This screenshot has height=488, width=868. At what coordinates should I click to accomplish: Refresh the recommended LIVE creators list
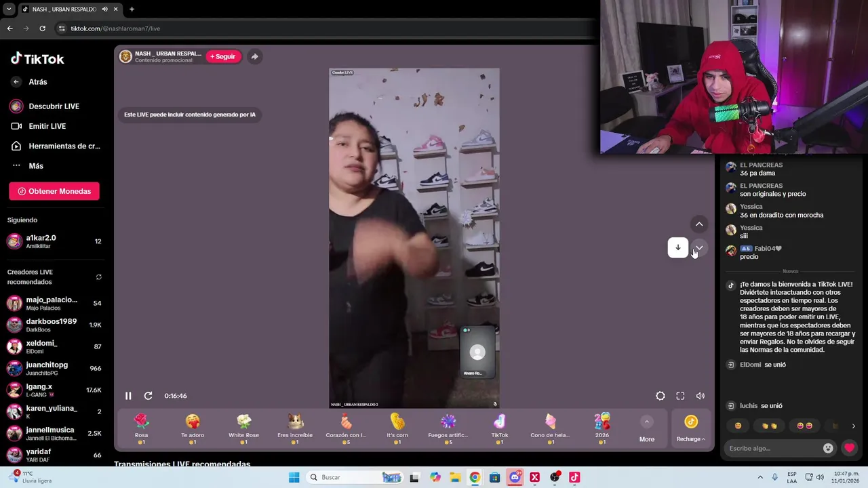pos(98,277)
